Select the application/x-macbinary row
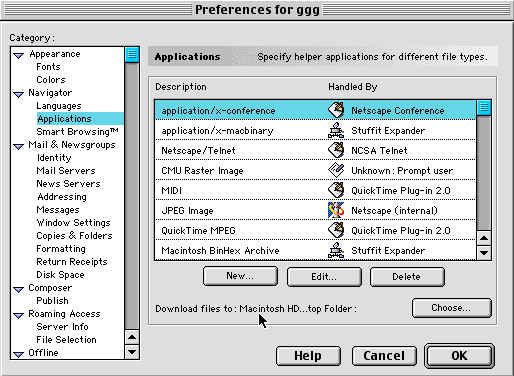514x376 pixels. tap(315, 130)
